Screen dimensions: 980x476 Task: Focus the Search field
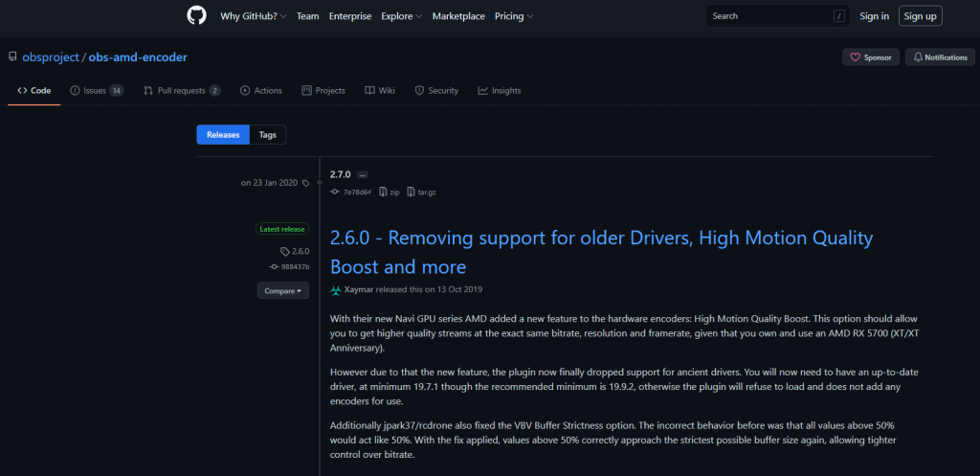777,16
